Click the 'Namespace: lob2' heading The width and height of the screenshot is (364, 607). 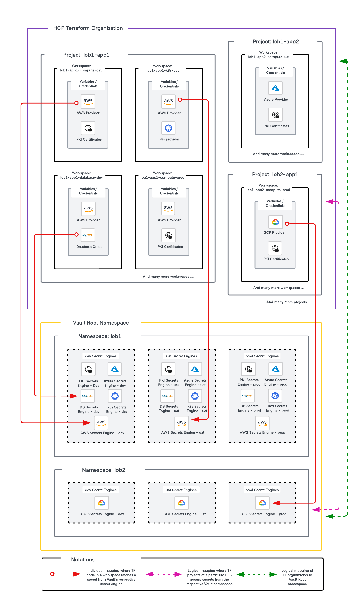(x=104, y=470)
